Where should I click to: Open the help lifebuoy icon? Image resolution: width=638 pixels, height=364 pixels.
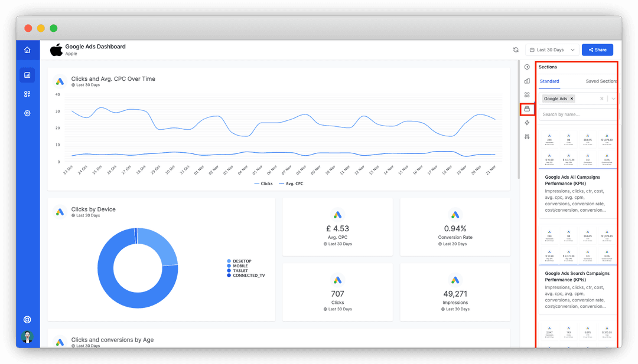pyautogui.click(x=27, y=320)
